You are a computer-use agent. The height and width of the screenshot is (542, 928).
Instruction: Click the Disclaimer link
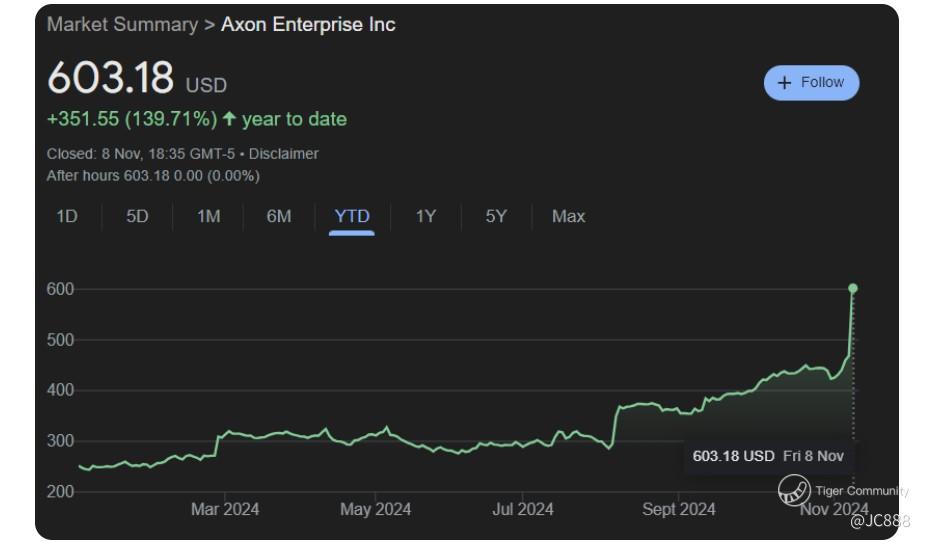[284, 154]
